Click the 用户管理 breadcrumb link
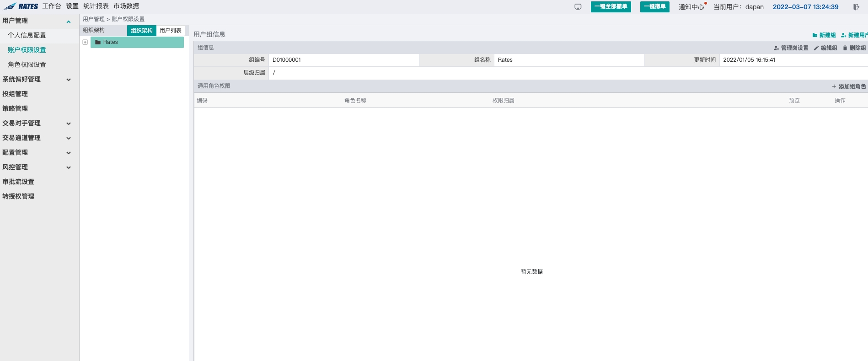The image size is (868, 361). (x=94, y=19)
